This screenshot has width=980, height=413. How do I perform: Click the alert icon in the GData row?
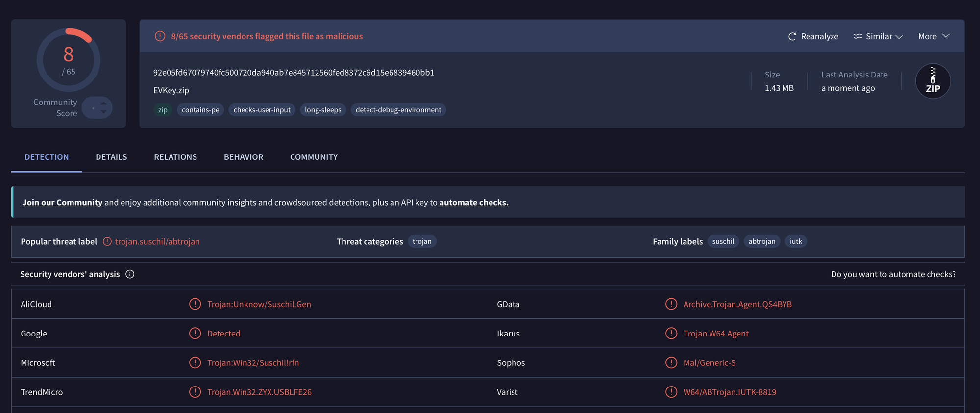click(671, 304)
